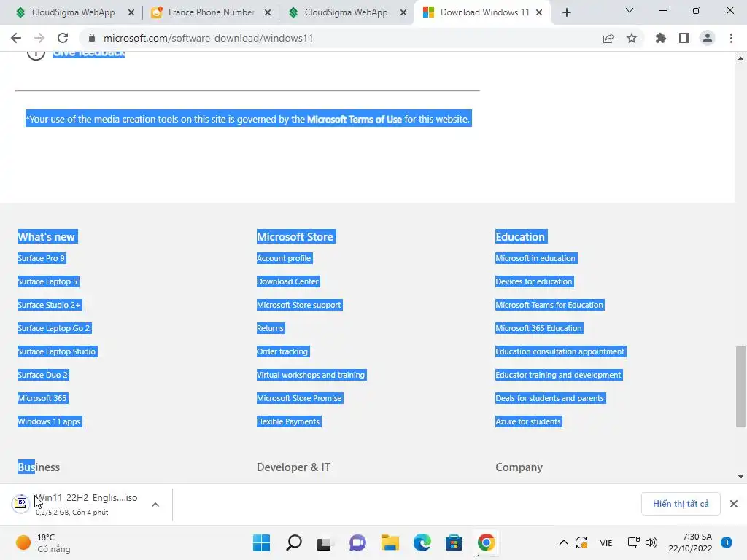The width and height of the screenshot is (747, 560).
Task: Open the tab search chevron
Action: [x=630, y=10]
